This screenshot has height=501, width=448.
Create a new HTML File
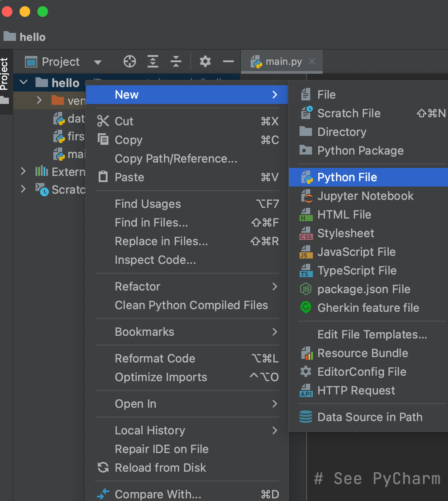[x=368, y=215]
